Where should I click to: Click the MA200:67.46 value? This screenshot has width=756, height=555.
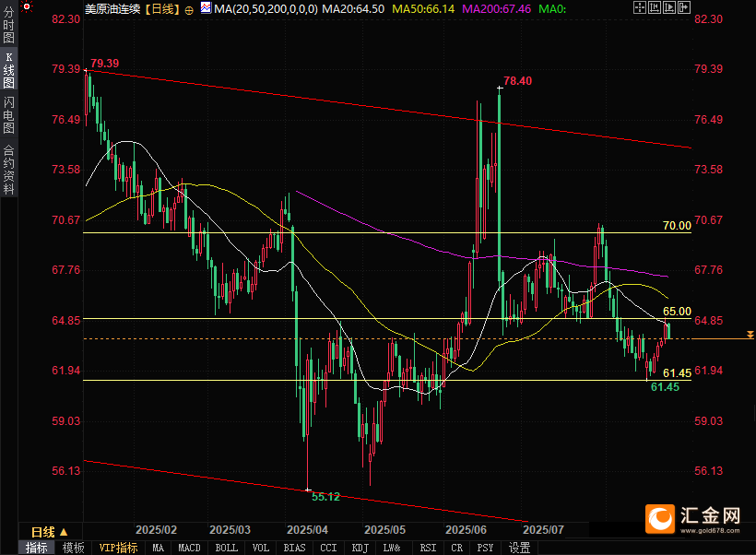click(x=496, y=8)
